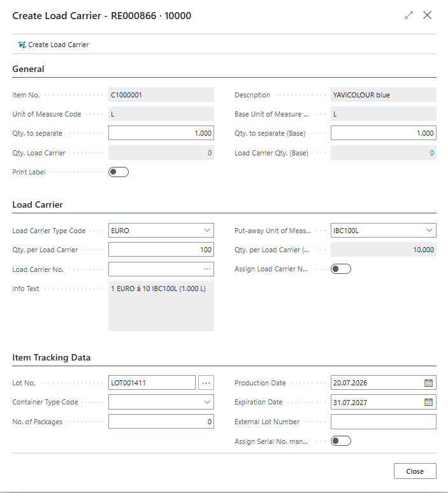Focus the Qty. to separate field

(x=161, y=133)
